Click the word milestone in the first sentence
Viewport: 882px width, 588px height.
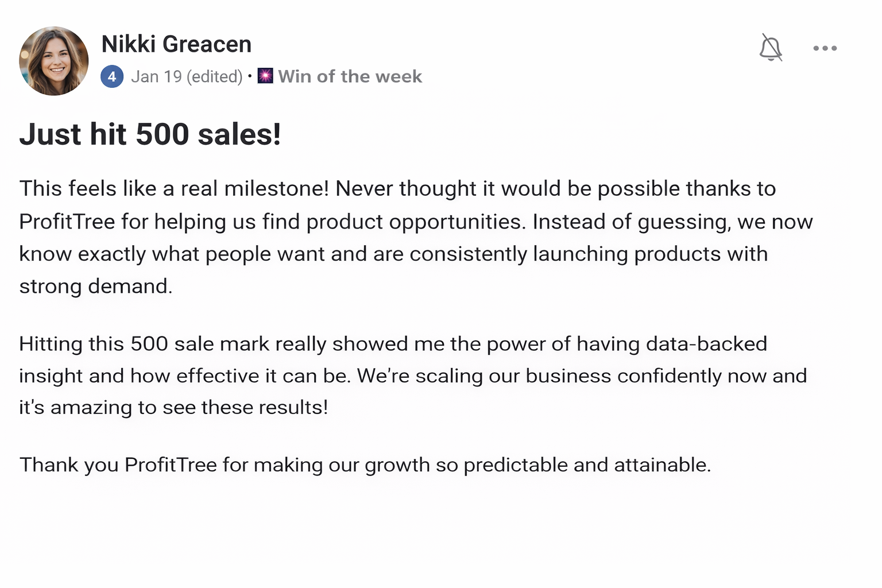click(276, 189)
